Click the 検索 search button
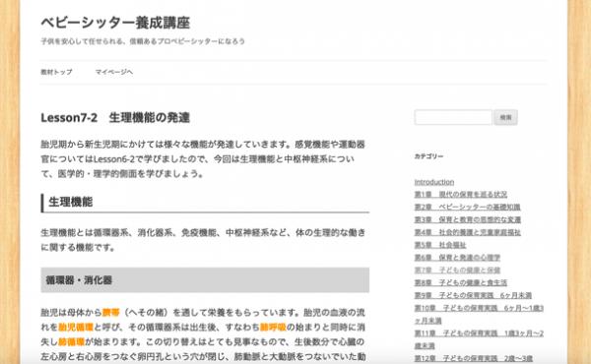This screenshot has width=591, height=364. (505, 117)
